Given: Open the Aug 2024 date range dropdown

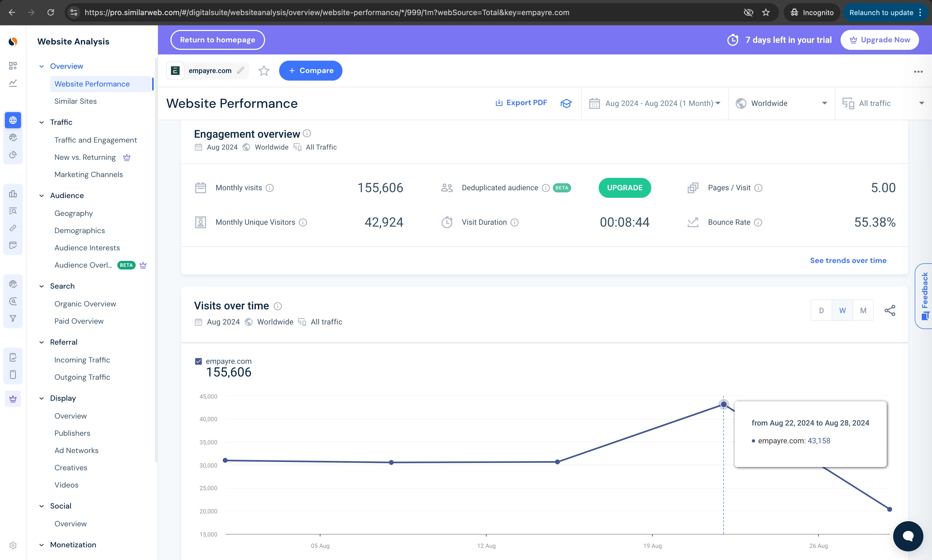Looking at the screenshot, I should point(655,103).
